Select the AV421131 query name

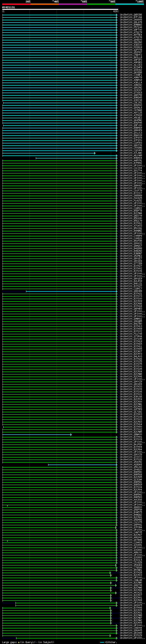[x=8, y=8]
